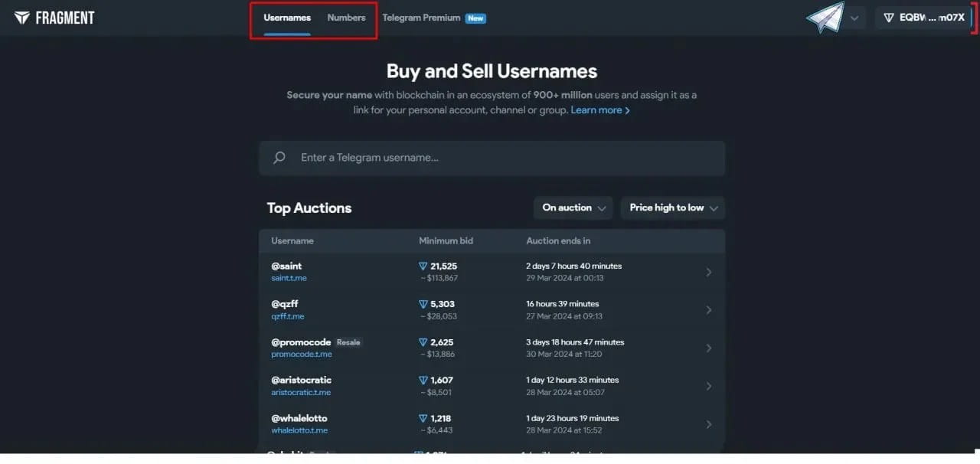Open @aristocratic row arrow chevron
This screenshot has width=980, height=464.
click(x=708, y=386)
